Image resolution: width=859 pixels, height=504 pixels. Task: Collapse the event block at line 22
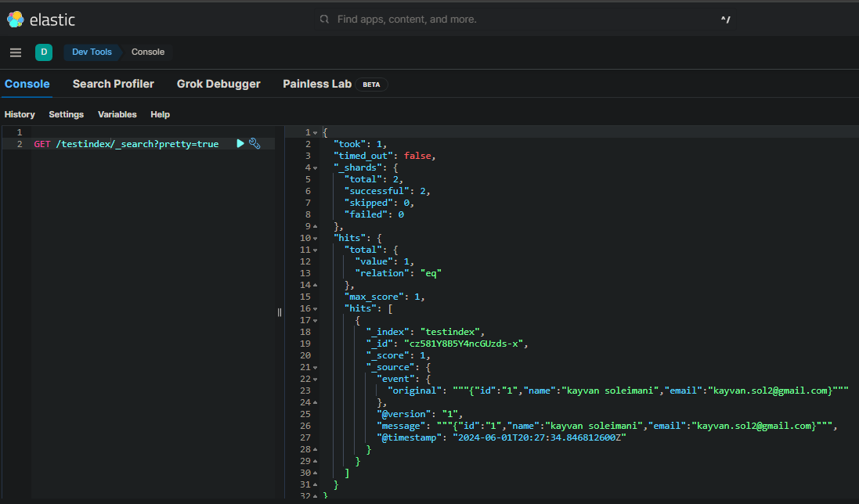315,380
